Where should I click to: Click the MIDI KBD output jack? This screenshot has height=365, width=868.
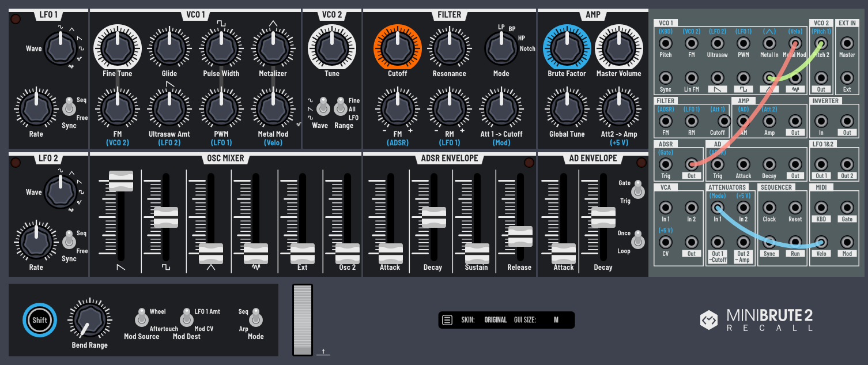pyautogui.click(x=821, y=208)
